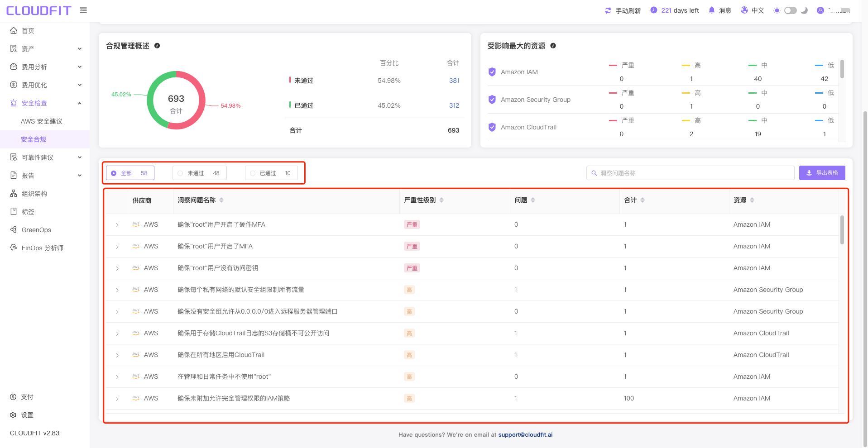Click the 费用分析 sidebar icon
The height and width of the screenshot is (448, 868).
pos(14,67)
